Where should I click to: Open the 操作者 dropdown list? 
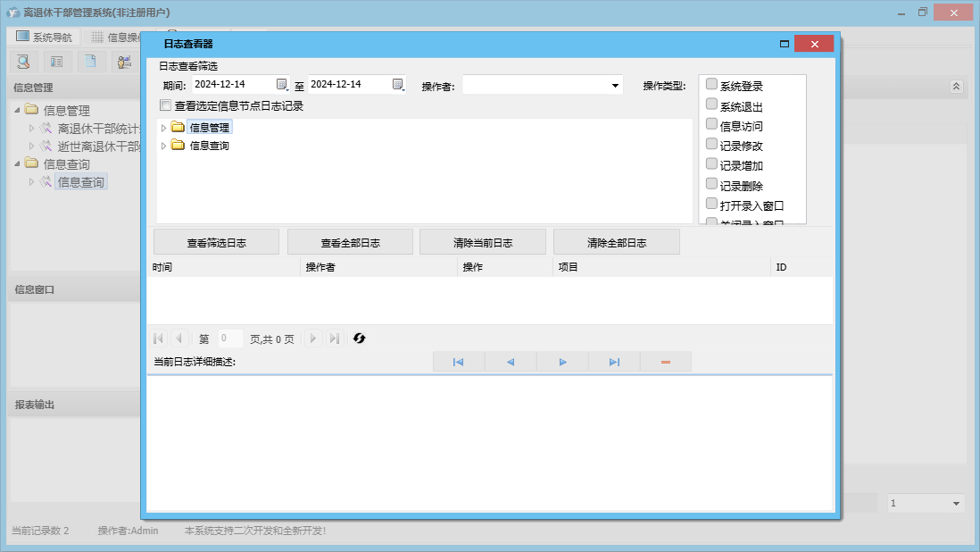(x=615, y=86)
